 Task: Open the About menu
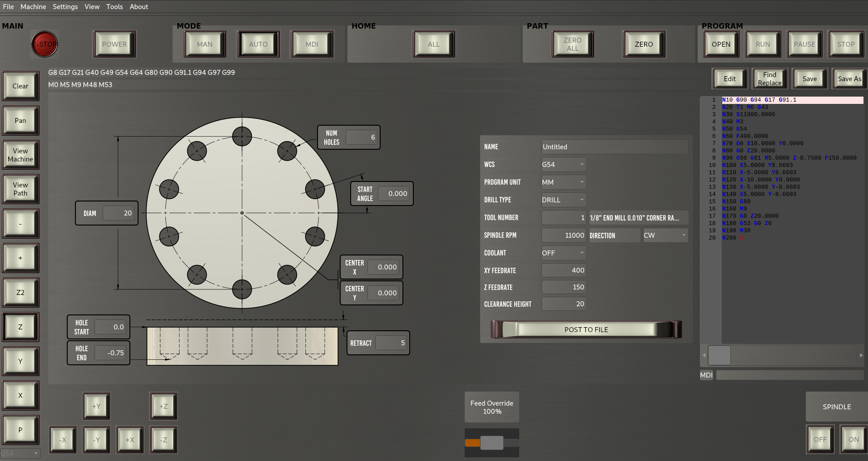tap(139, 7)
